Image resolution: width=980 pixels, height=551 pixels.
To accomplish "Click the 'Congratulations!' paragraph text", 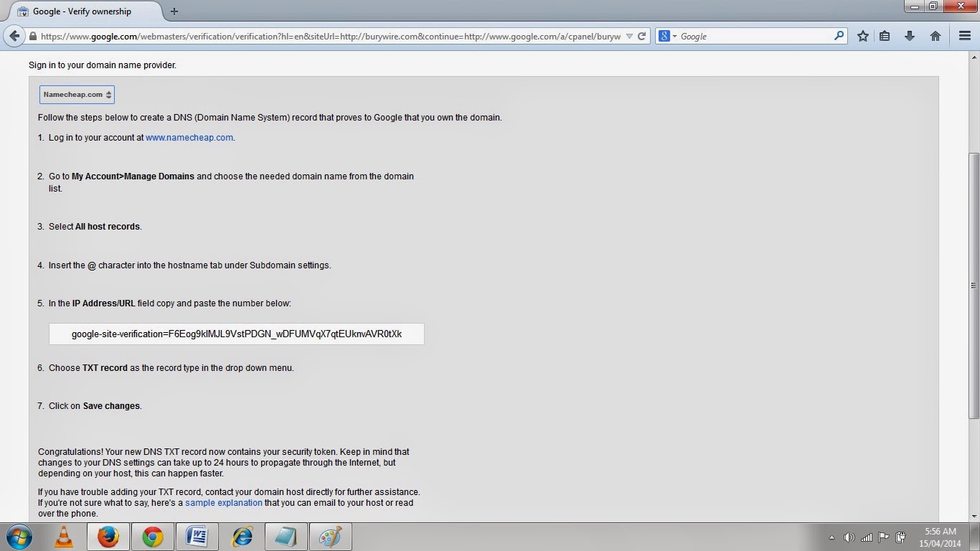I will coord(224,463).
